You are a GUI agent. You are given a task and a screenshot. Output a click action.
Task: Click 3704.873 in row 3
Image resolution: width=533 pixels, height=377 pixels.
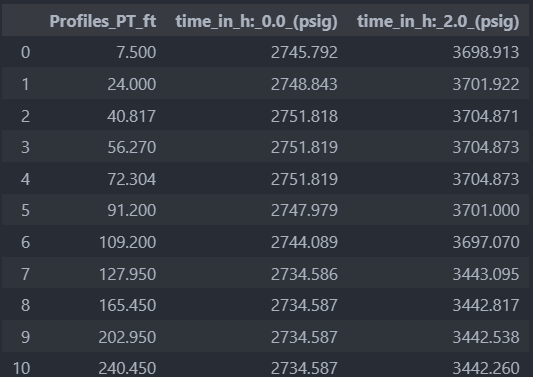486,148
